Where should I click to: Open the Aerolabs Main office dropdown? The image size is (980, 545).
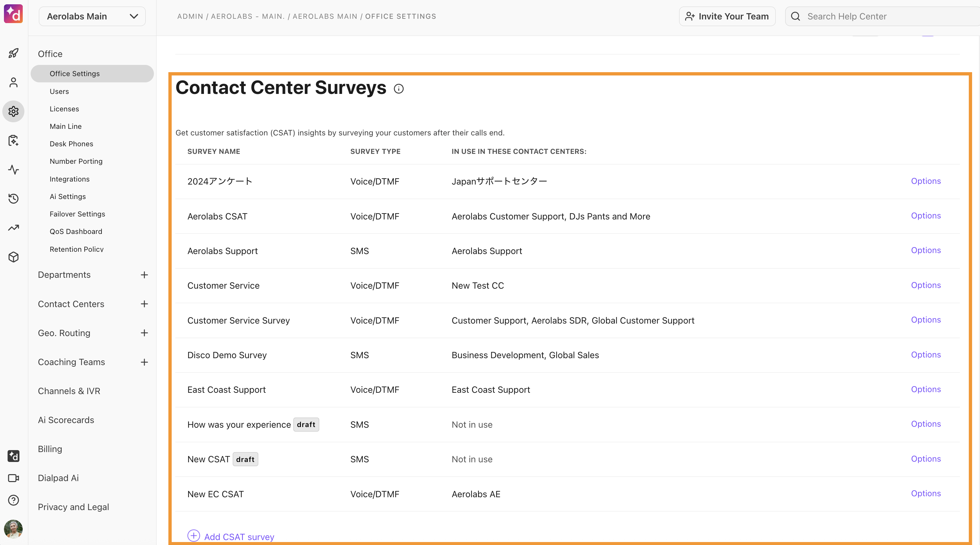click(92, 16)
